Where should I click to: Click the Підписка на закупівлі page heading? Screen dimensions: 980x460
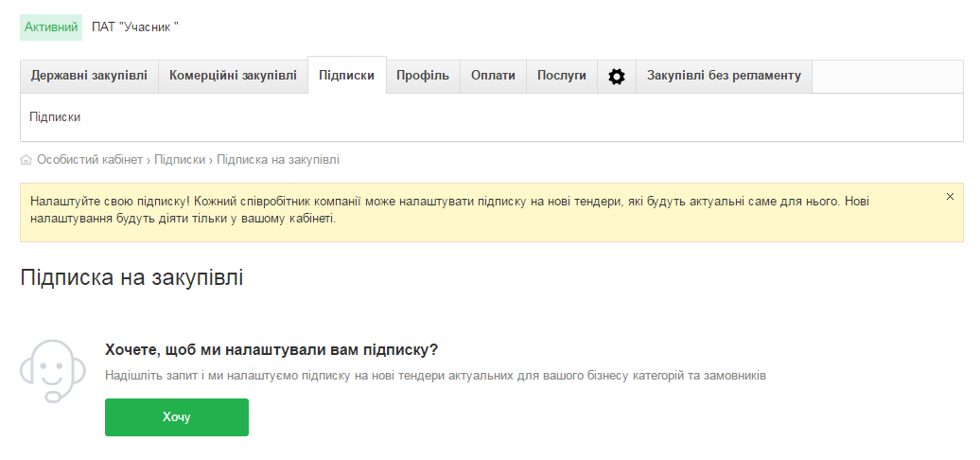131,278
